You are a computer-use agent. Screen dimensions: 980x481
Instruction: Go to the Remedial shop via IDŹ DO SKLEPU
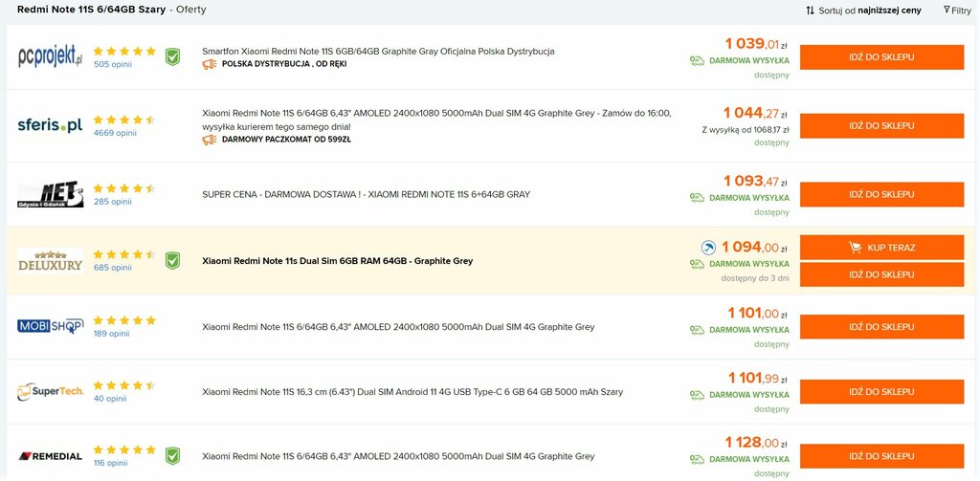(881, 456)
